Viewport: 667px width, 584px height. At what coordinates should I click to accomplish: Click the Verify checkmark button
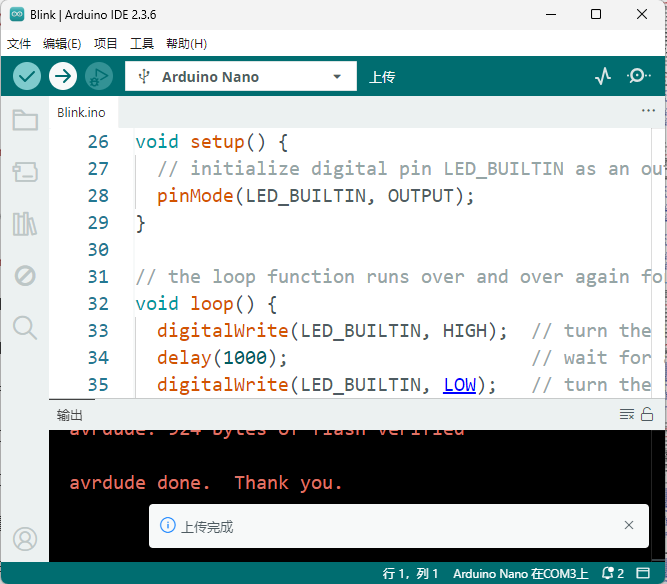(27, 77)
